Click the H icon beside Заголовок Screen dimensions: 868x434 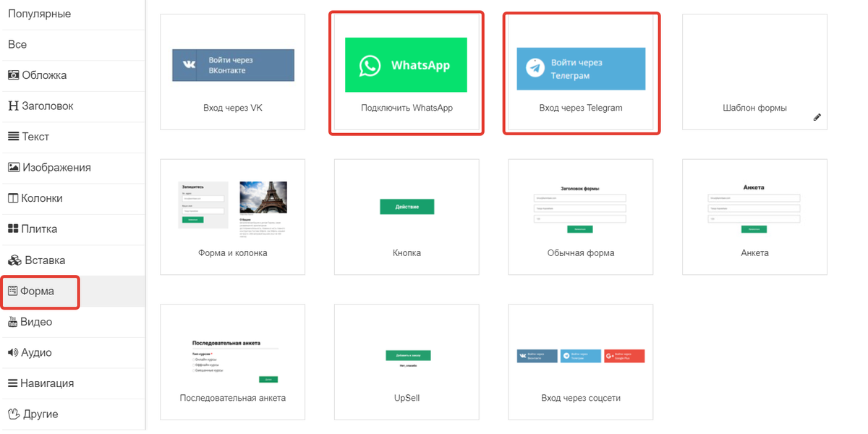click(x=13, y=106)
